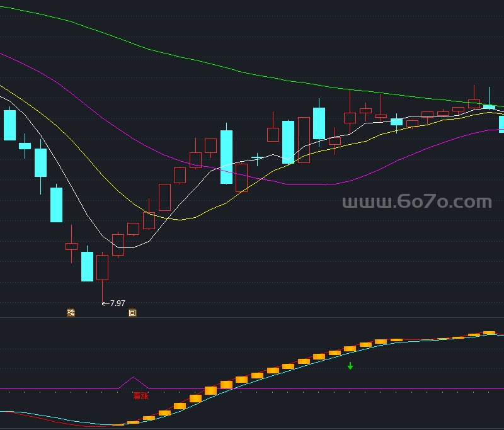Select the red 看涨 bullish signal label
The width and height of the screenshot is (504, 430).
coord(140,396)
